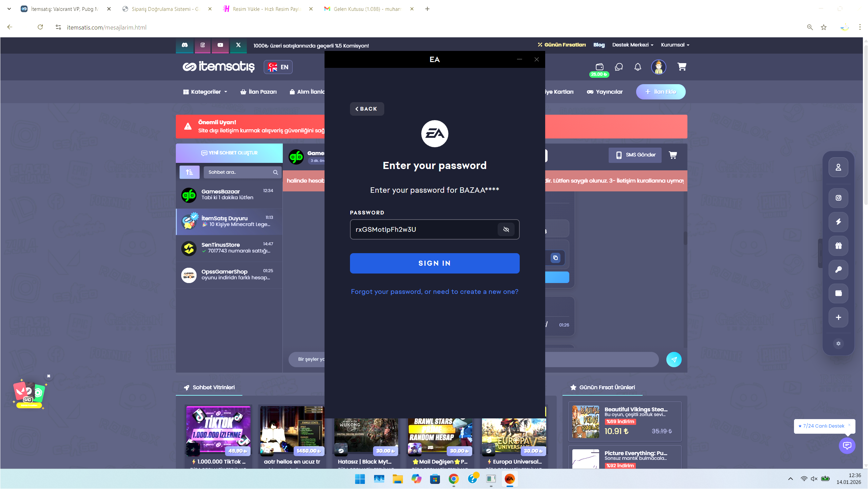Open the wallet balance icon
Viewport: 868px width, 489px height.
(599, 67)
